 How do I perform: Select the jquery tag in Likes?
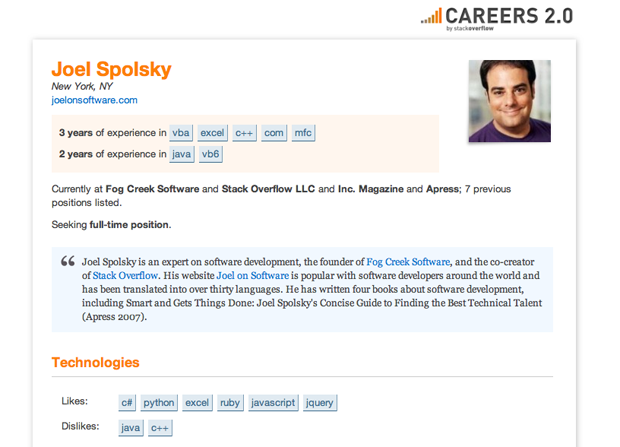[321, 403]
